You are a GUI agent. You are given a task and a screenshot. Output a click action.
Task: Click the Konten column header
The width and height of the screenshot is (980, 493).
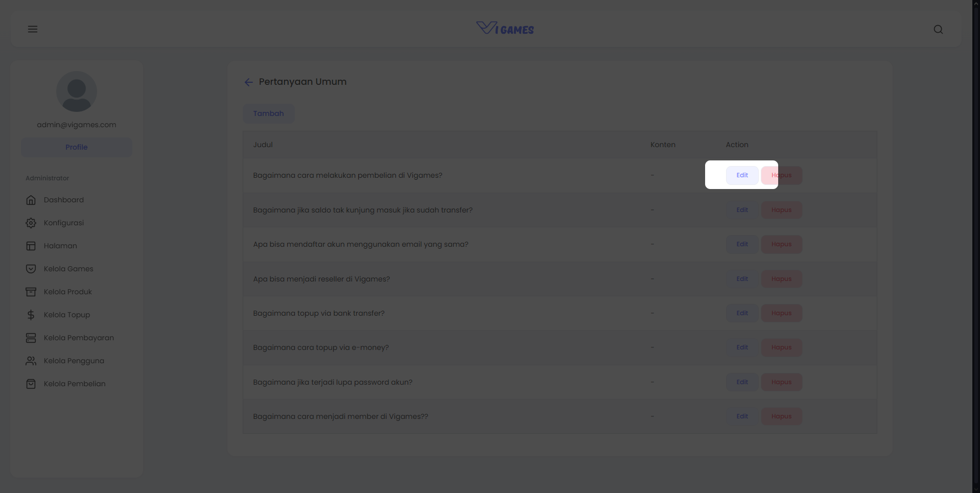[x=663, y=145]
